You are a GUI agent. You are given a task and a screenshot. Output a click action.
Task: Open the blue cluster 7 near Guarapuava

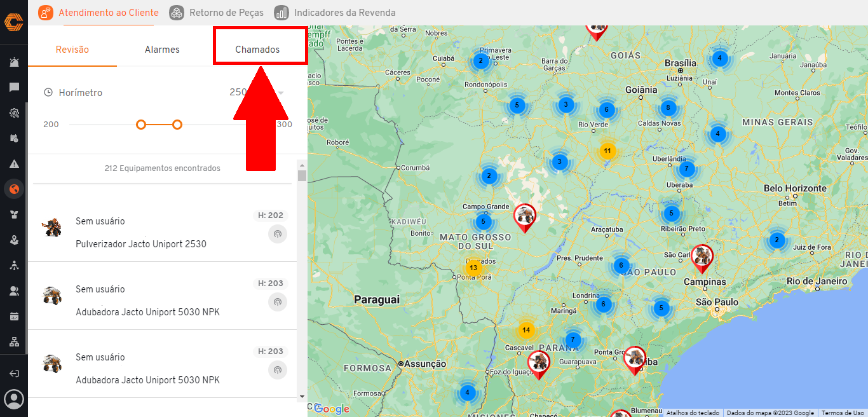tap(573, 339)
